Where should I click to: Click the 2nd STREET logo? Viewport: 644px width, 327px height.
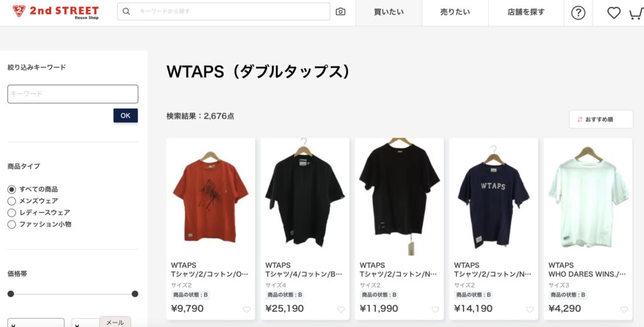55,12
